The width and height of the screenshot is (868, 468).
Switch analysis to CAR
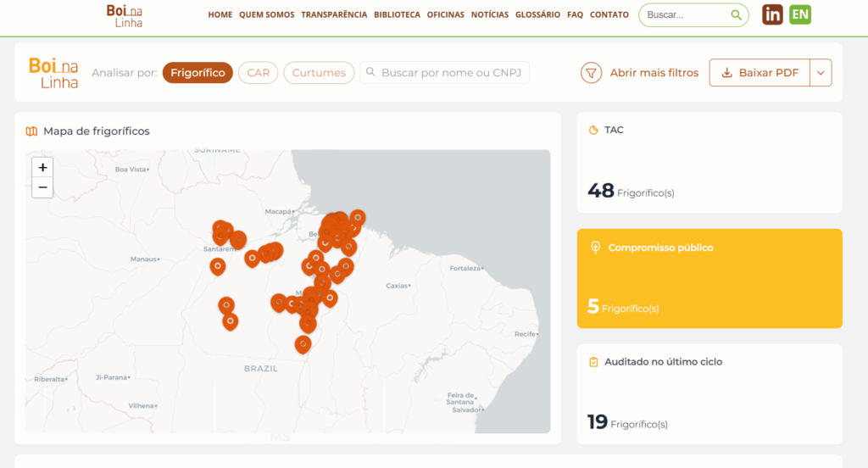tap(258, 73)
